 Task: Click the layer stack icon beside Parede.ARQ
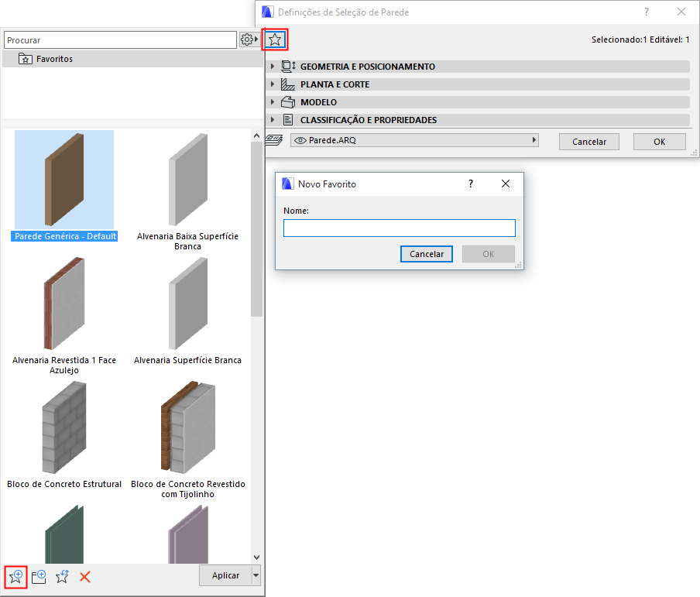point(274,140)
